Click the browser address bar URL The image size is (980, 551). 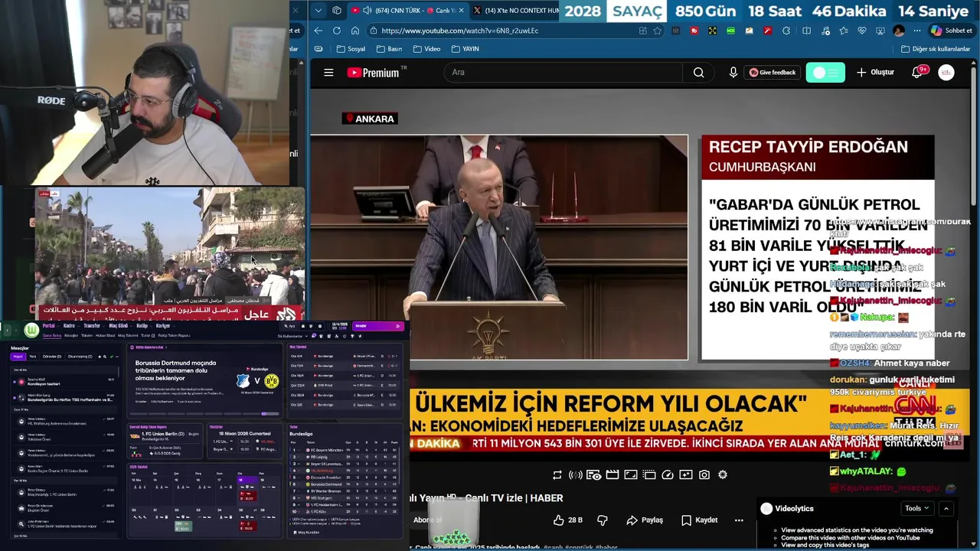459,31
